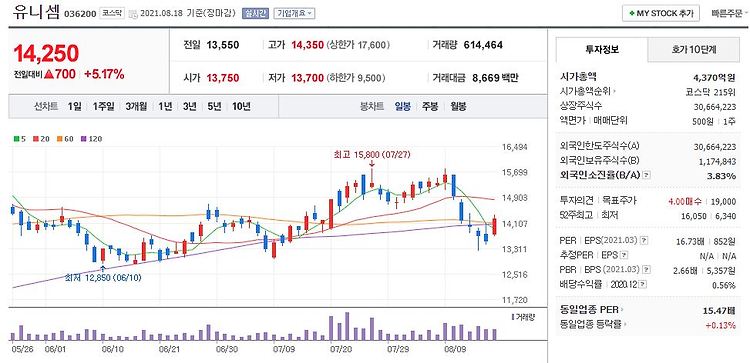The height and width of the screenshot is (363, 750).
Task: Click the 거래대금 value 8,669 백만
Action: pyautogui.click(x=495, y=77)
